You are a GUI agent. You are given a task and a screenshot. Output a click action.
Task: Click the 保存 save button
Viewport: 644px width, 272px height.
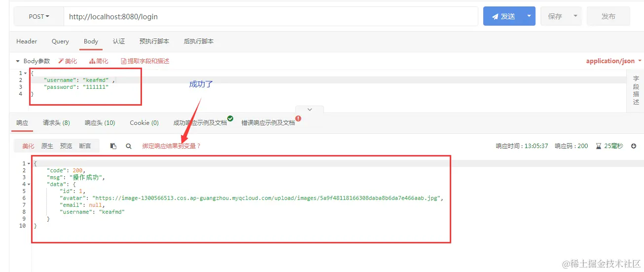(555, 16)
